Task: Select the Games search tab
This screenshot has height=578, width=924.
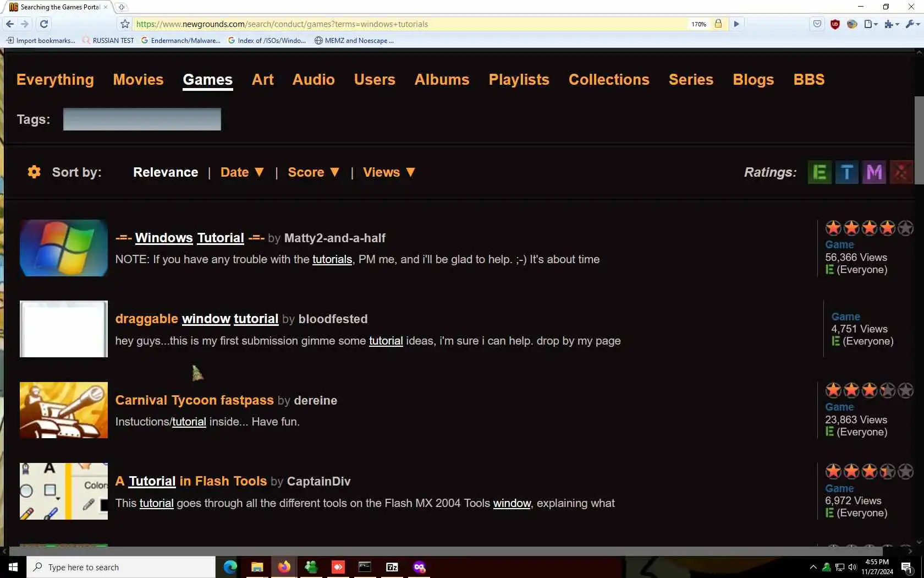Action: pyautogui.click(x=207, y=80)
